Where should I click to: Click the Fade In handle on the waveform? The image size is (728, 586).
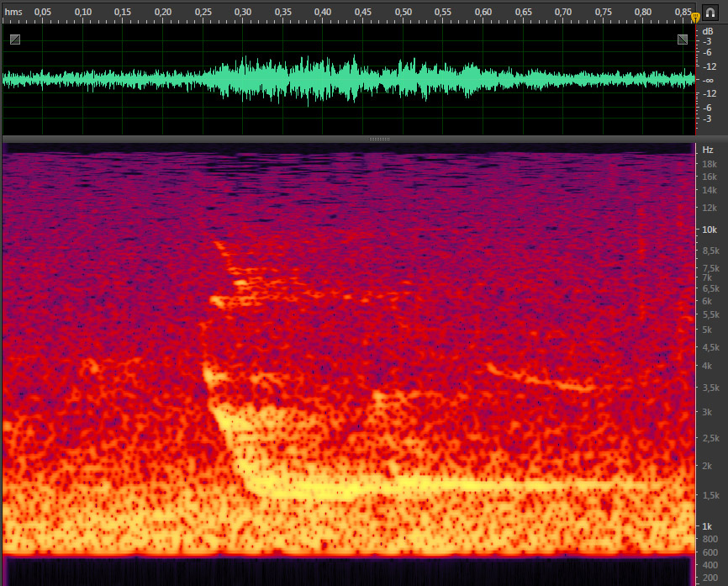15,40
